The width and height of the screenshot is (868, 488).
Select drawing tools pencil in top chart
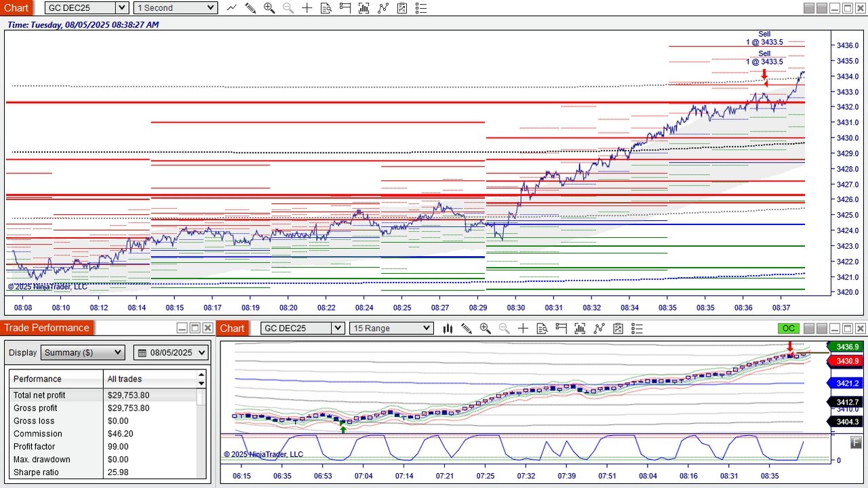[250, 8]
